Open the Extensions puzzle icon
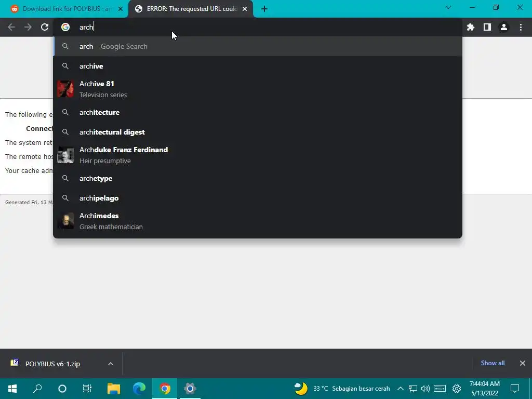The height and width of the screenshot is (399, 532). pos(471,27)
